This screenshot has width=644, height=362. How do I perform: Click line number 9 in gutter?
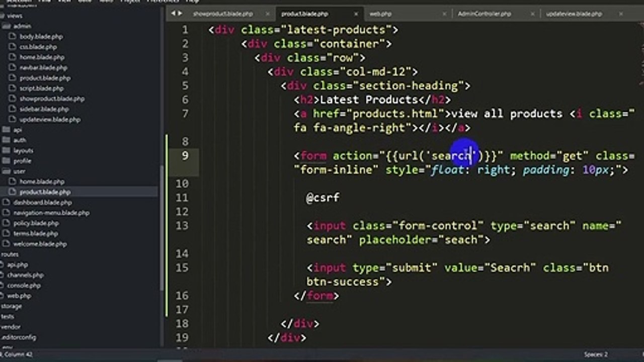click(185, 155)
